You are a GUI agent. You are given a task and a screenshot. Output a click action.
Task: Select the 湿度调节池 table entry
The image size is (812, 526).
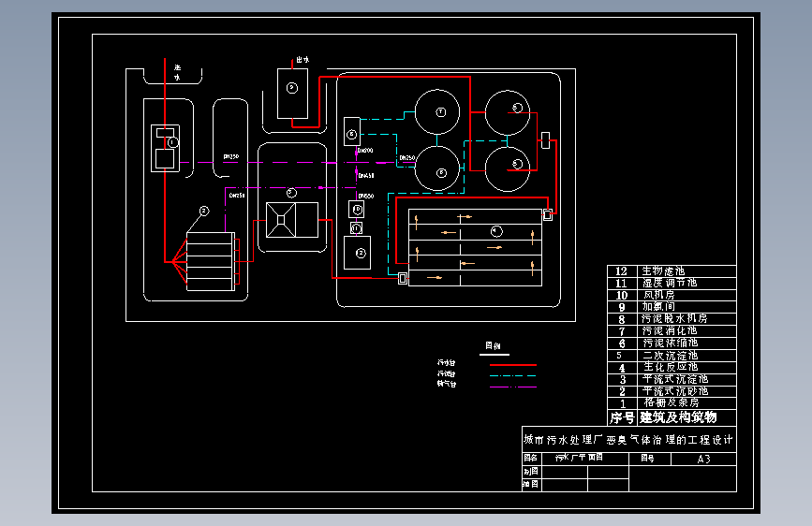[670, 283]
